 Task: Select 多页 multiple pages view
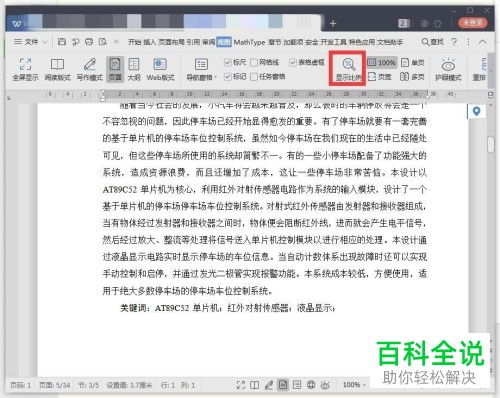point(412,77)
